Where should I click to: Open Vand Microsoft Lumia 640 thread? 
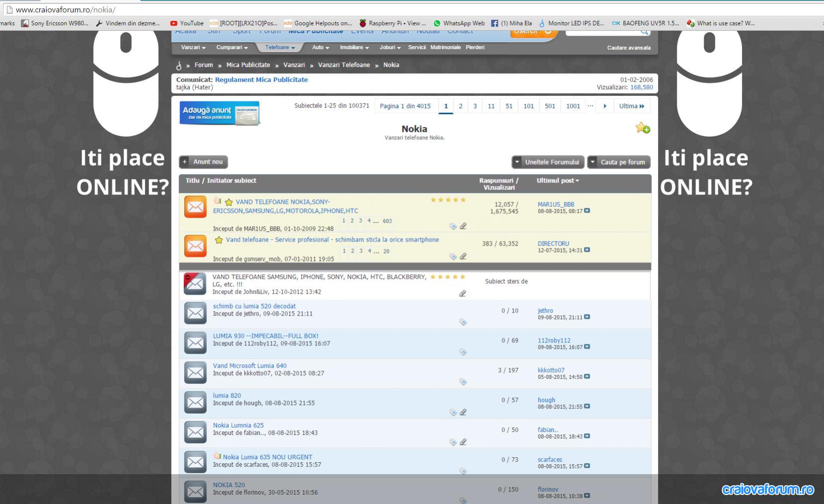(250, 365)
